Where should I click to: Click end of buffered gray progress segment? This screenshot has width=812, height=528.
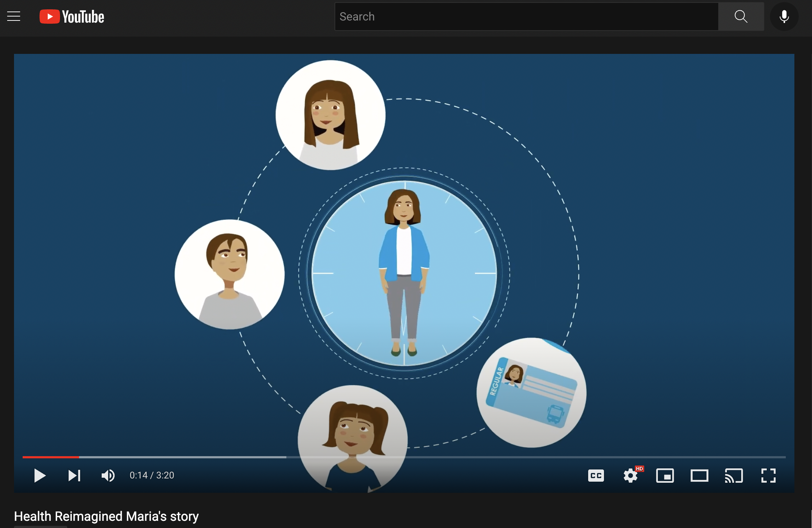(285, 457)
